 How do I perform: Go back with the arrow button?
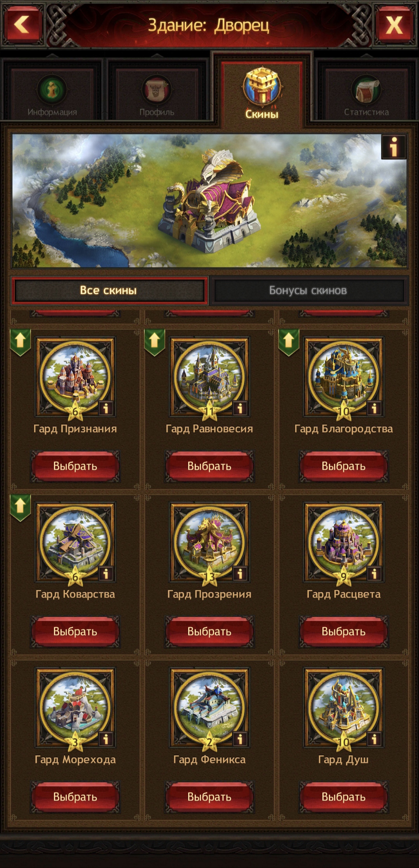click(x=23, y=25)
